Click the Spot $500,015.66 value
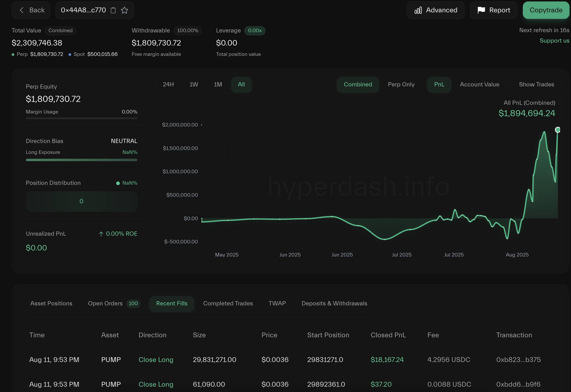 tap(102, 54)
